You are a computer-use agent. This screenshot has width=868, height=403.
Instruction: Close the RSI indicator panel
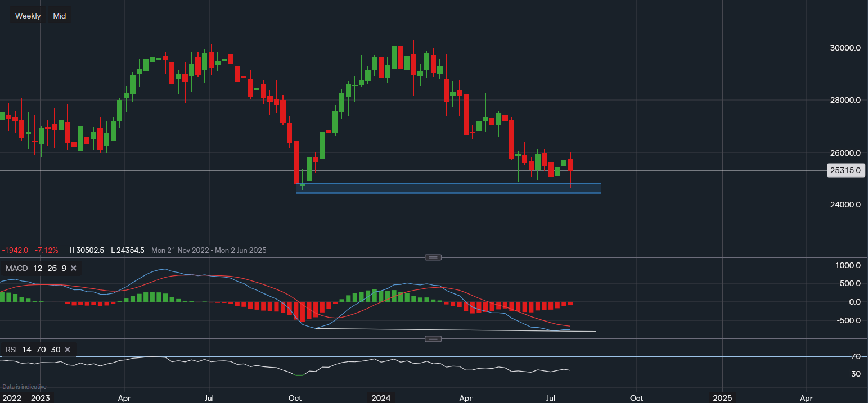68,350
